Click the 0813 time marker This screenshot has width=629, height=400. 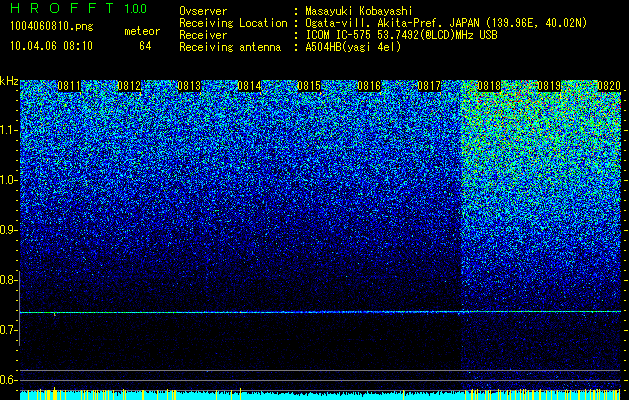point(189,86)
